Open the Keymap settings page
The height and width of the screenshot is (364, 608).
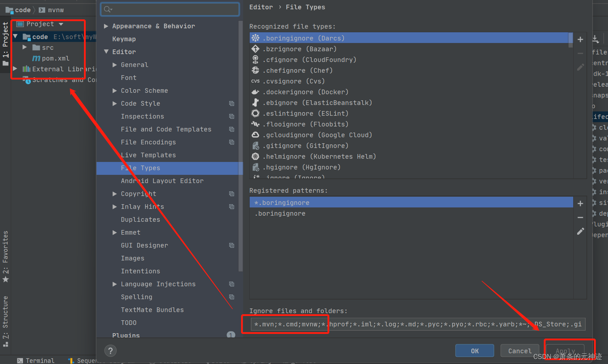pos(124,39)
